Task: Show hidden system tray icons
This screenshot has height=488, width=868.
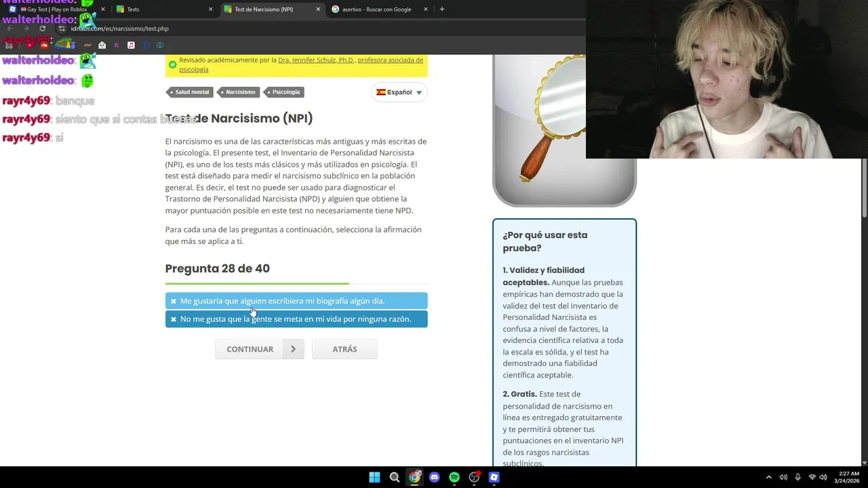Action: click(x=769, y=477)
